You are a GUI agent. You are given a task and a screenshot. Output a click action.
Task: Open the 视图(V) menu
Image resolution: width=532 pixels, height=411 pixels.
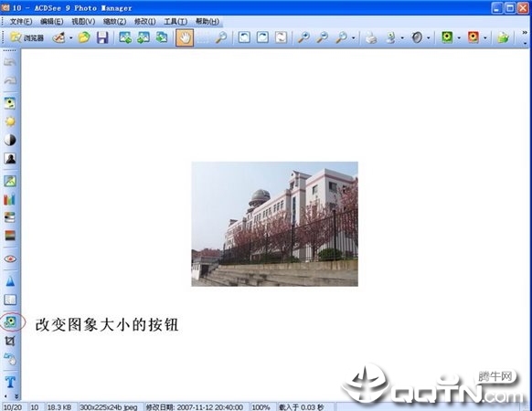click(83, 21)
